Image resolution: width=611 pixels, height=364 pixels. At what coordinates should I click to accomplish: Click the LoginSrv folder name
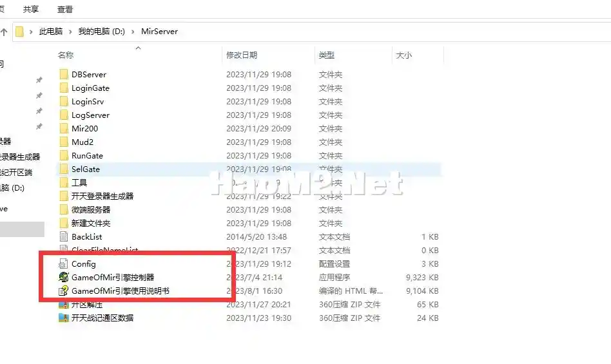88,102
